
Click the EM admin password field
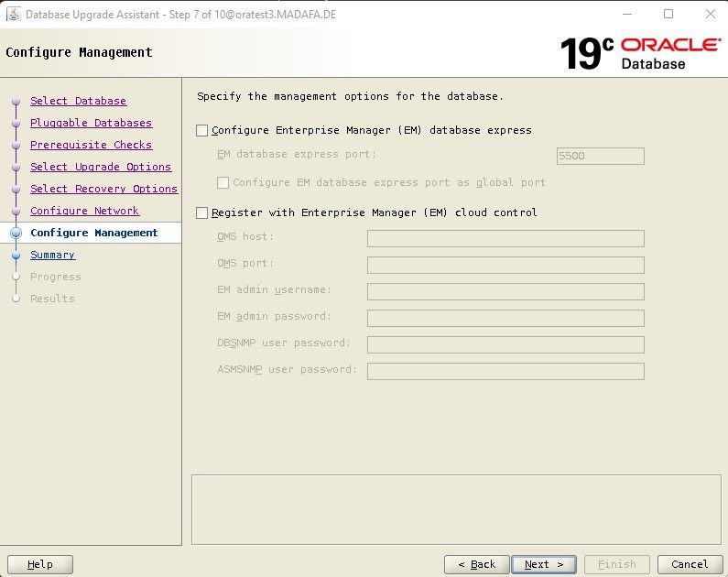(505, 318)
